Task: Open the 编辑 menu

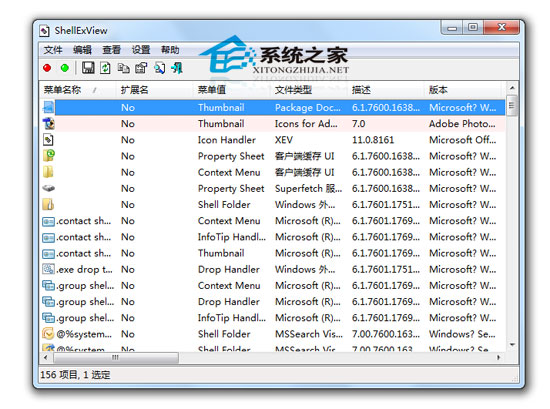Action: pyautogui.click(x=82, y=50)
